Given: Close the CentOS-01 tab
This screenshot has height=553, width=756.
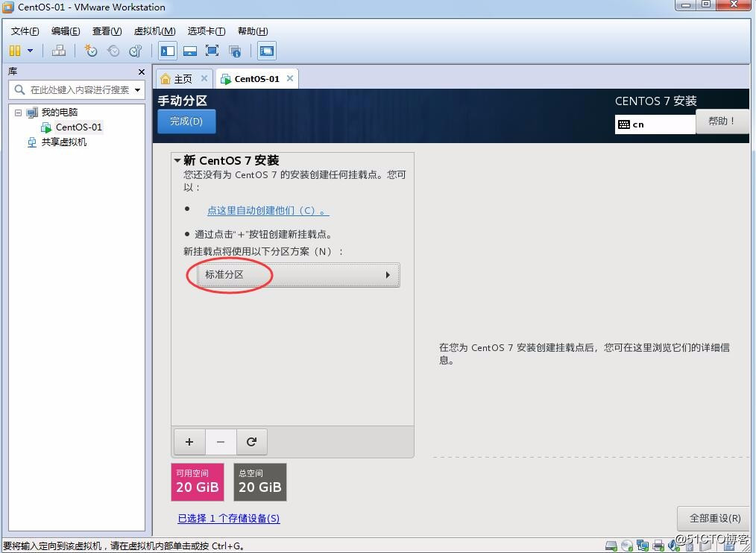Looking at the screenshot, I should [290, 78].
